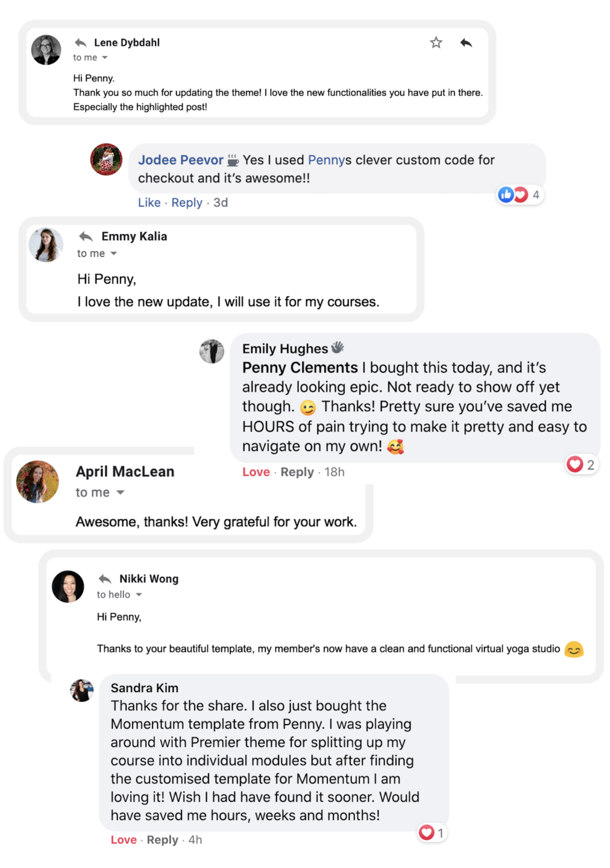610x868 pixels.
Task: Click reply arrow on Lene Dybdahl's email
Action: (466, 42)
